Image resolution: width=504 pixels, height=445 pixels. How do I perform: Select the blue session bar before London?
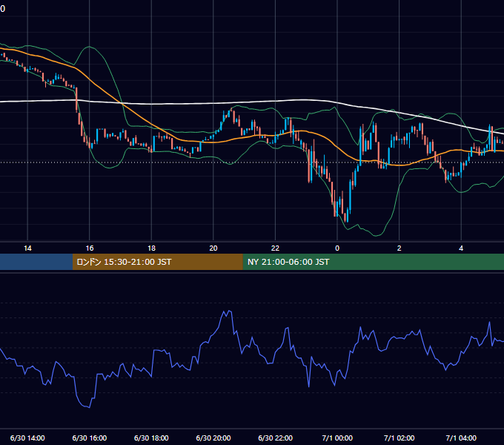pos(36,262)
